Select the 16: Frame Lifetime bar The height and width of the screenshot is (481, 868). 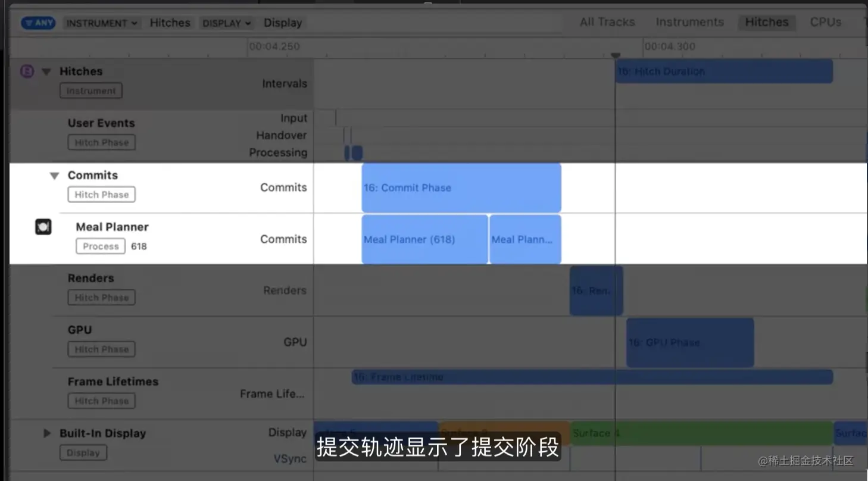(x=592, y=377)
